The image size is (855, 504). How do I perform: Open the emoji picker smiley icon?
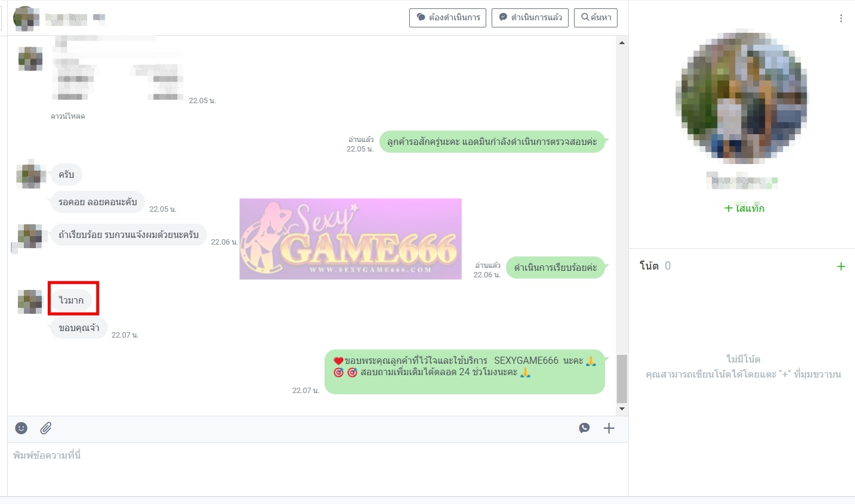point(21,428)
